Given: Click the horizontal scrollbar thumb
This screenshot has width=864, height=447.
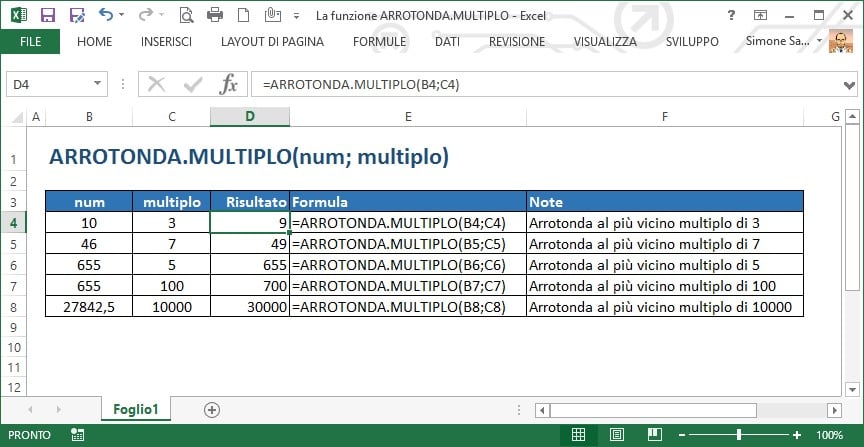Looking at the screenshot, I should (x=653, y=410).
